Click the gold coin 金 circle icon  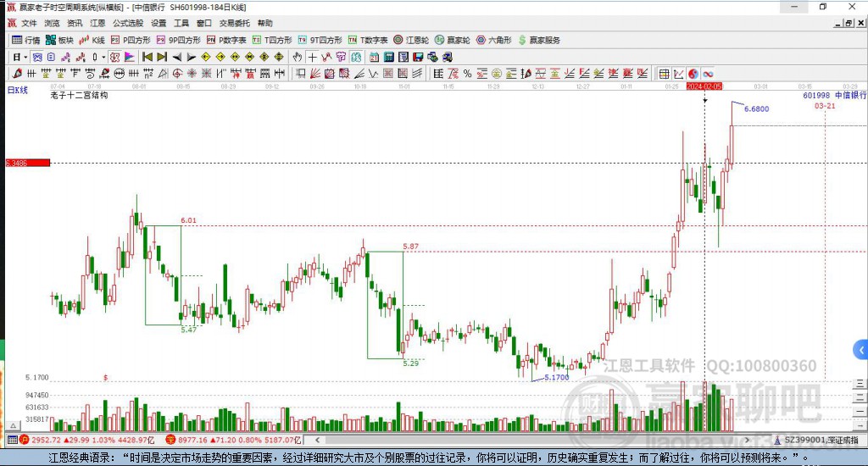497,73
